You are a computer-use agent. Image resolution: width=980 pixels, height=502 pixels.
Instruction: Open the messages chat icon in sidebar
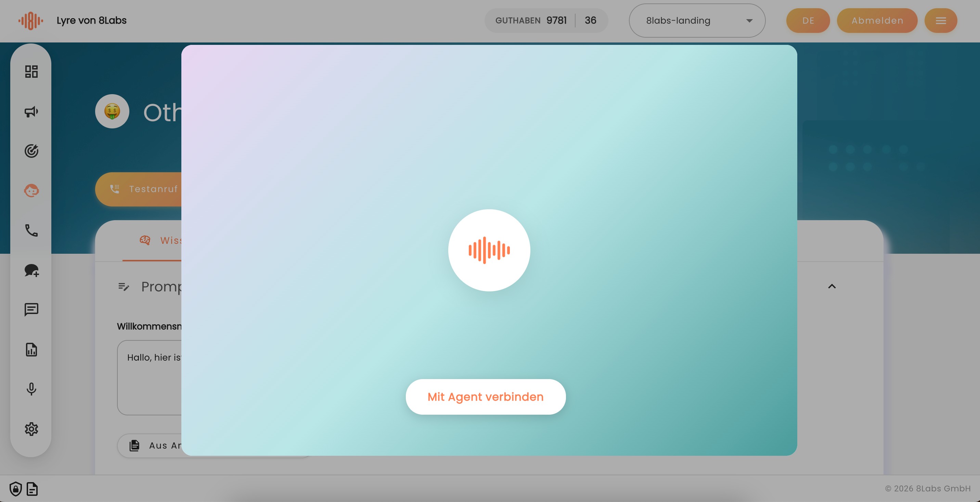[31, 310]
